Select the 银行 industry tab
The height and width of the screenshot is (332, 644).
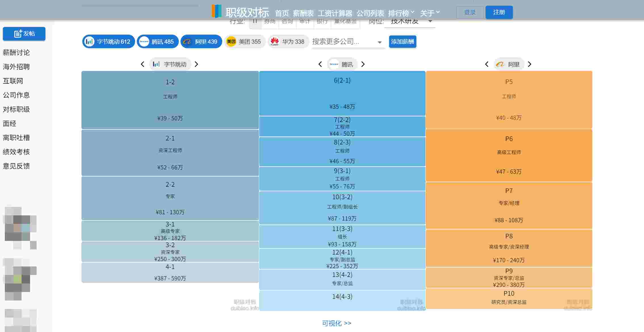coord(322,22)
